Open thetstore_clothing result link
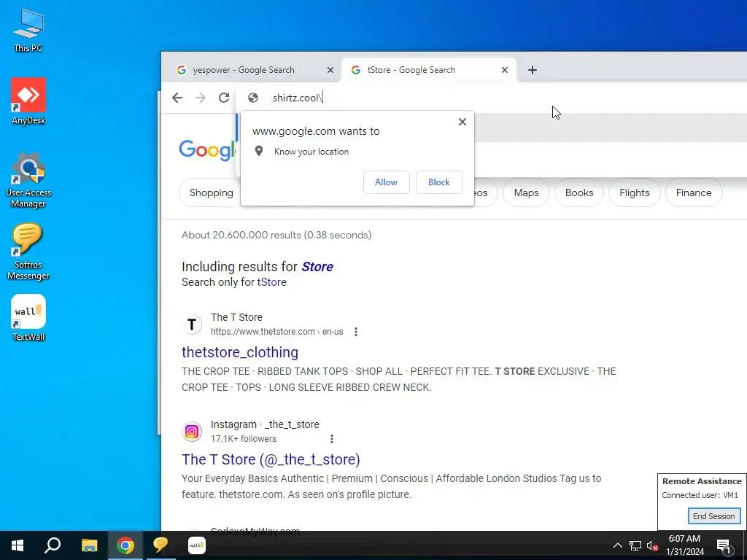The width and height of the screenshot is (747, 560). 239,352
